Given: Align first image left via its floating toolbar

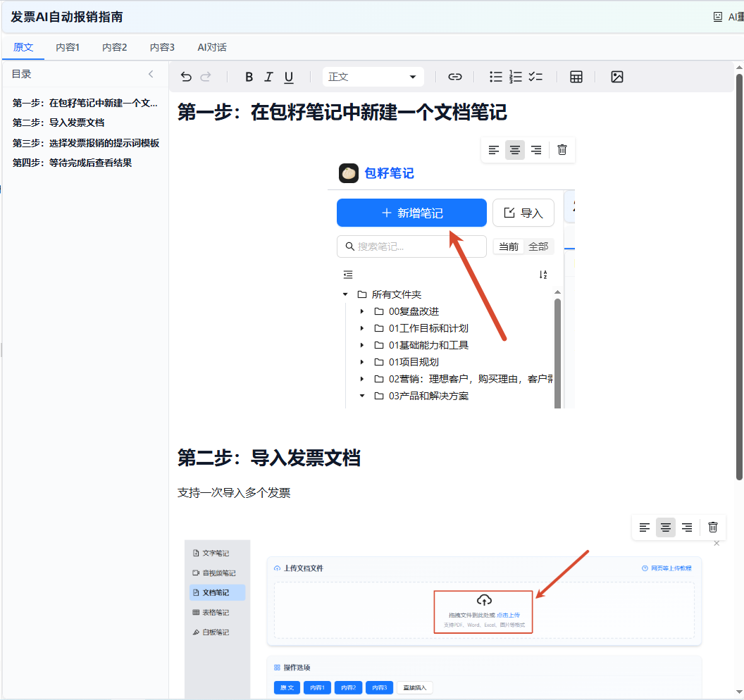Looking at the screenshot, I should 494,150.
